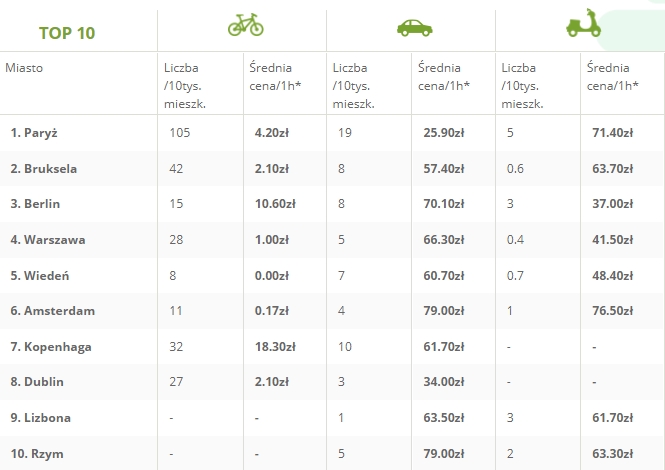Pick the 7. Kopenhaga row label
The width and height of the screenshot is (665, 470).
tap(50, 346)
